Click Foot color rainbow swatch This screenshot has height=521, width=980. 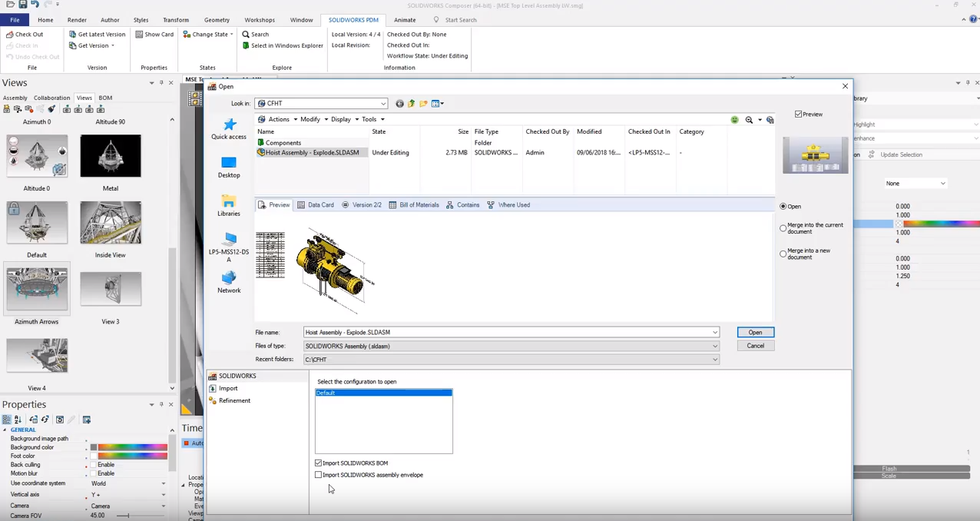[132, 456]
